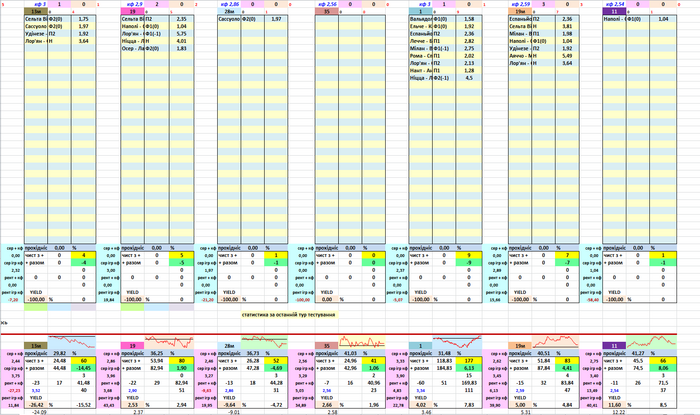Select the Осер - Ла match cell
700x415 pixels.
(133, 48)
